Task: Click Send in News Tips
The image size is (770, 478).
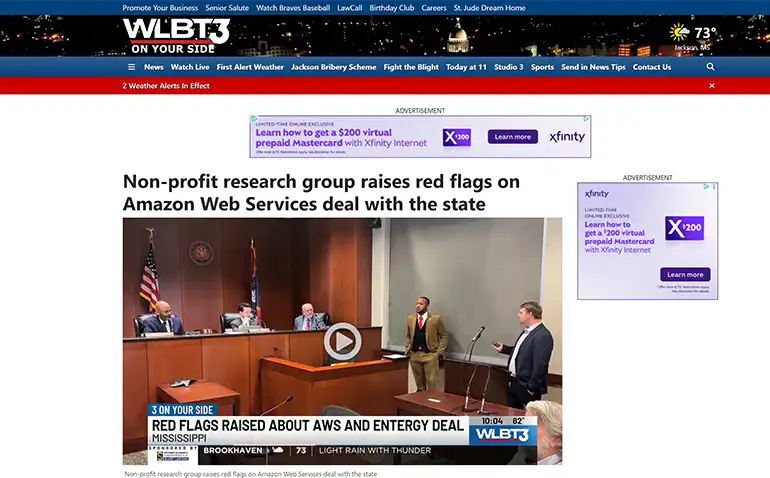Action: [x=593, y=67]
